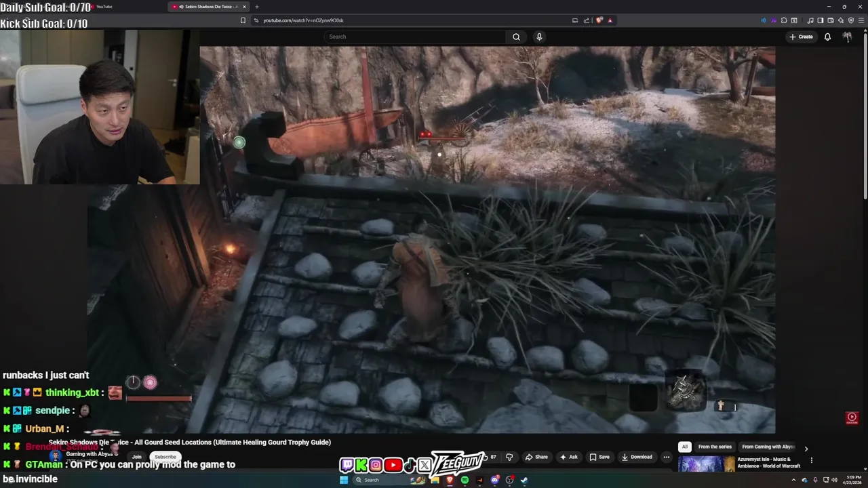868x488 pixels.
Task: Save the video with the Save button
Action: pyautogui.click(x=599, y=457)
